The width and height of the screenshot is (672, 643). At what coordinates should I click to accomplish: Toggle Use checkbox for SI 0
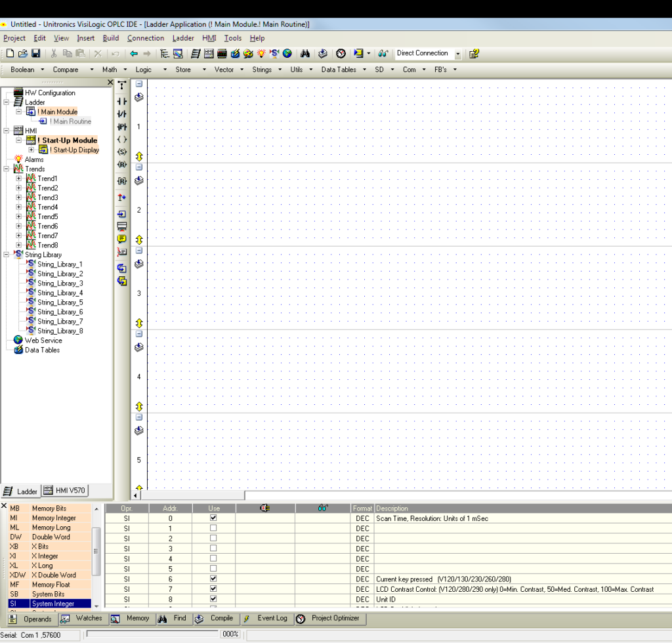pos(213,518)
